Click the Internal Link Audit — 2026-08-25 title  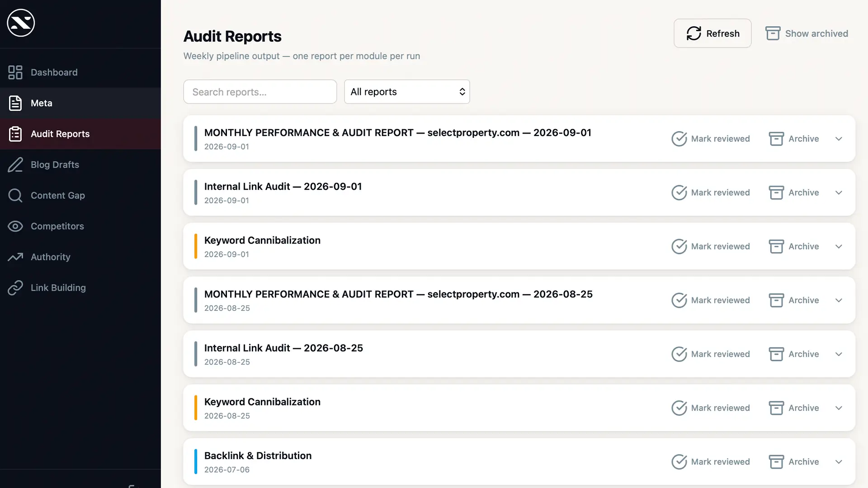pyautogui.click(x=283, y=348)
